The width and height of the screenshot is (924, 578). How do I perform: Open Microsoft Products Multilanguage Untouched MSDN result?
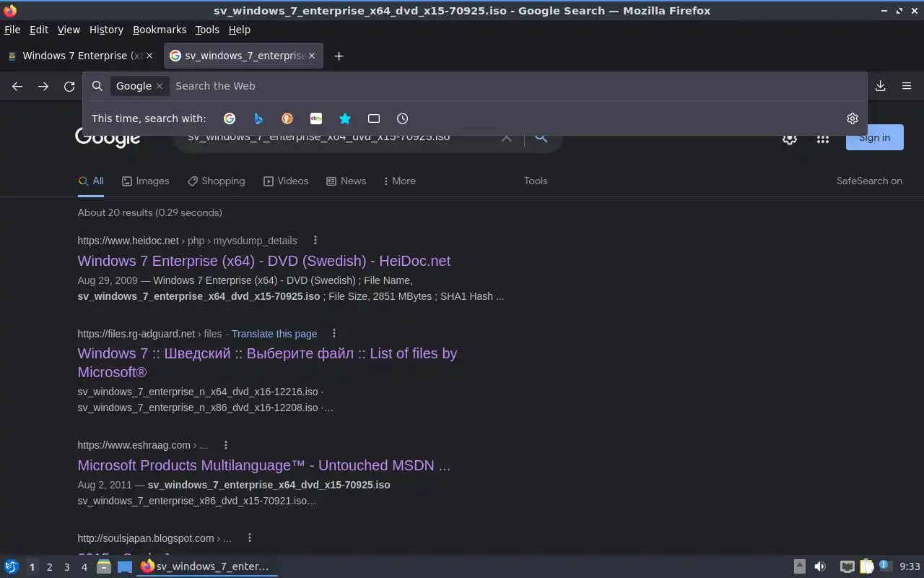coord(264,465)
